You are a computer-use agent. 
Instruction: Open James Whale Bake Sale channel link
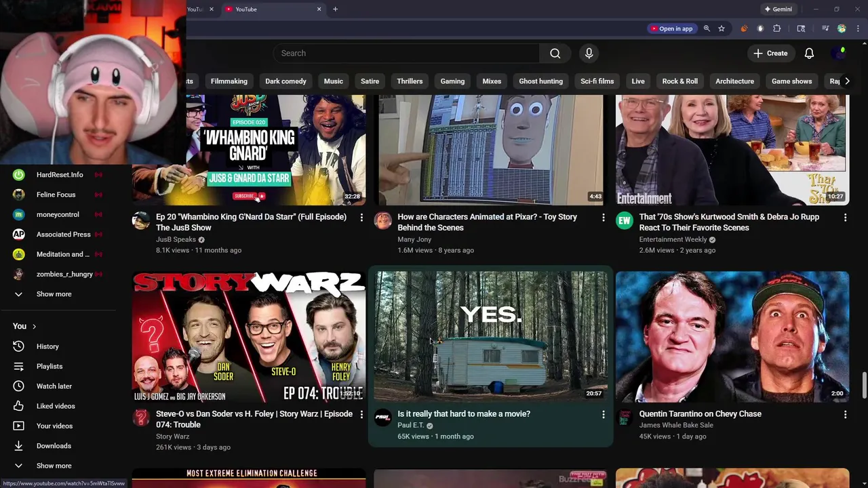point(676,426)
